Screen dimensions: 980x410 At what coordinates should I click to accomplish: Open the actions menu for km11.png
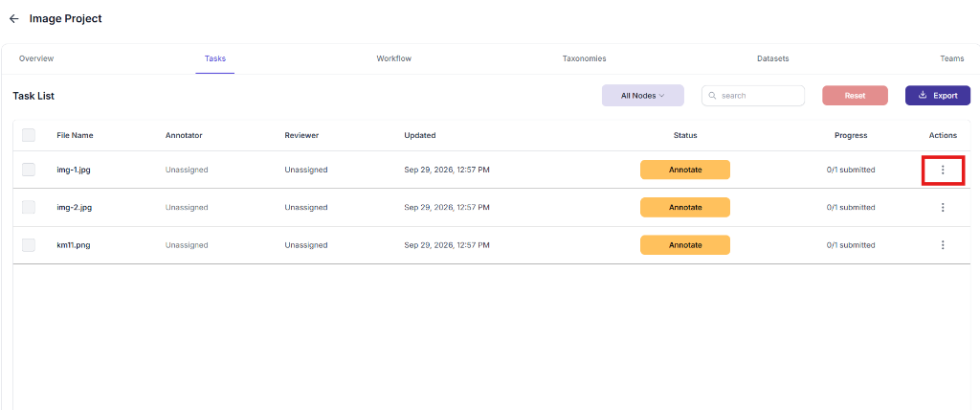(x=943, y=245)
